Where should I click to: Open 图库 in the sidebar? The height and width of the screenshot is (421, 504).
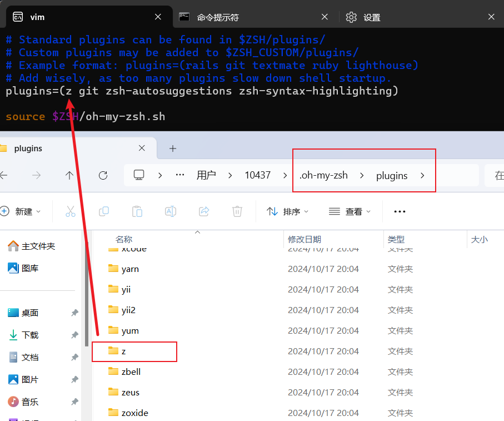(23, 268)
